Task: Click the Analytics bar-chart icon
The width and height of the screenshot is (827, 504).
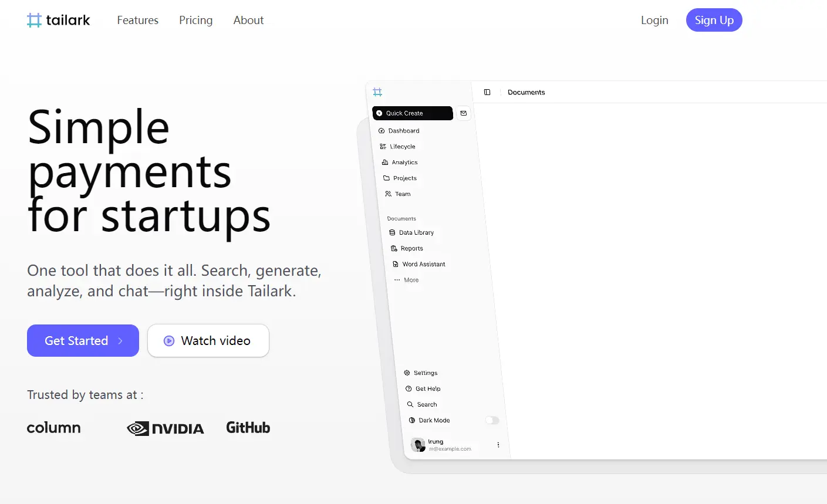Action: [384, 162]
